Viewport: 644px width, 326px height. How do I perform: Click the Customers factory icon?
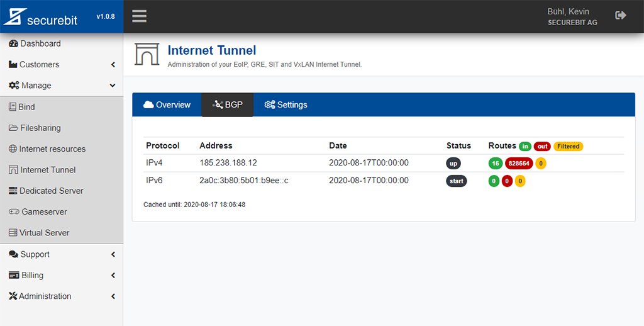pyautogui.click(x=13, y=65)
